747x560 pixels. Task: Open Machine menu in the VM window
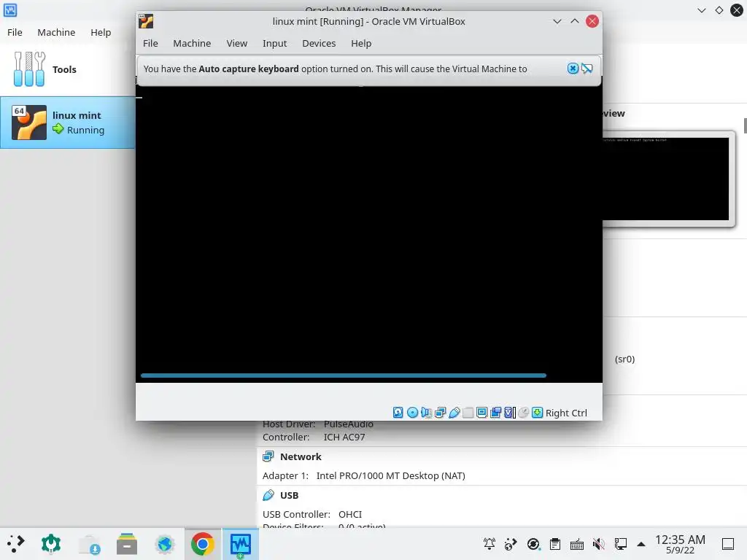tap(192, 43)
